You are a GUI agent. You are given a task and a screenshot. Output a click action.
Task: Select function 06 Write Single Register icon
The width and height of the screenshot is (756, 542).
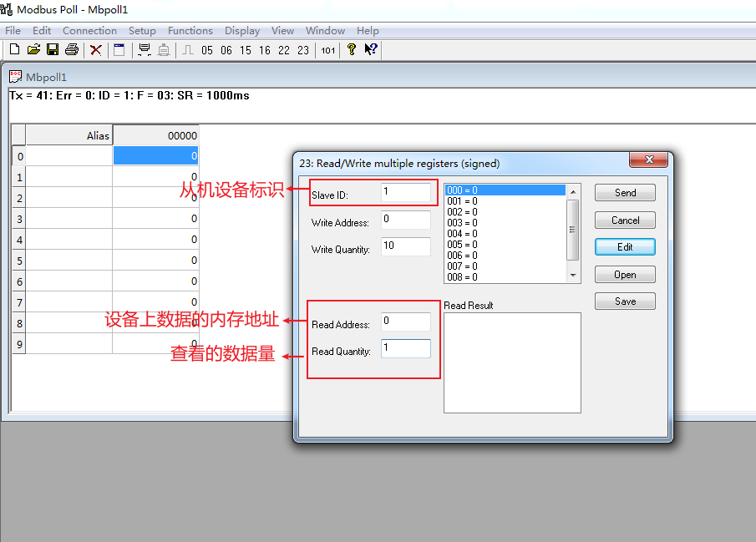click(225, 49)
